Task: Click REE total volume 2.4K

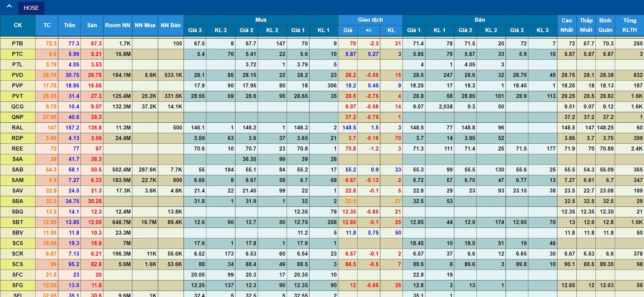Action: [x=637, y=148]
